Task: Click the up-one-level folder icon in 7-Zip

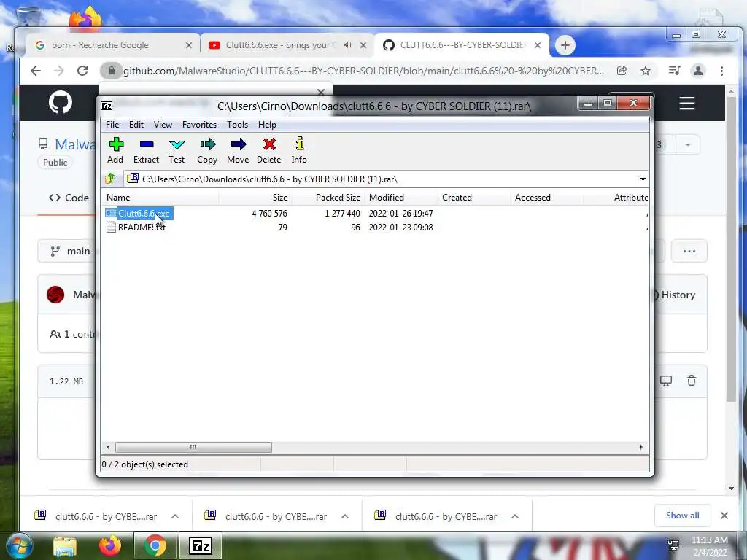Action: point(111,179)
